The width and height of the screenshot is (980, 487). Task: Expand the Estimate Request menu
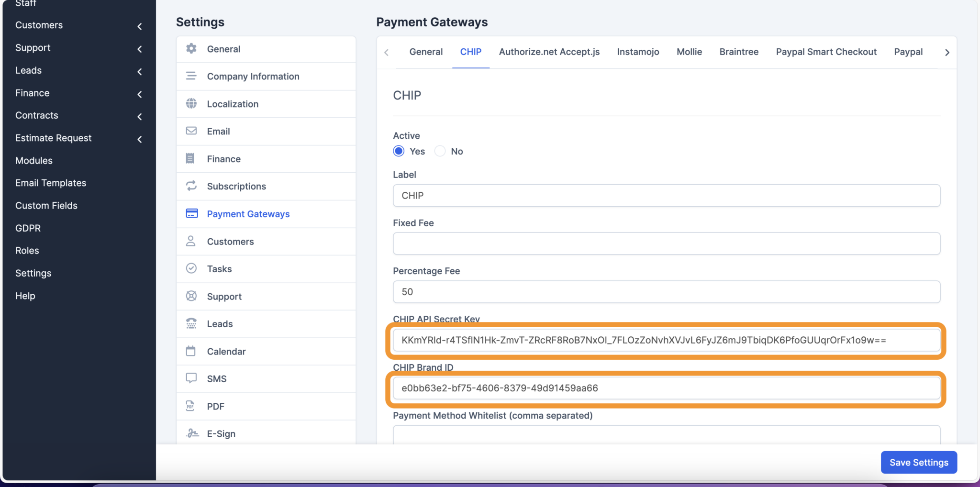tap(139, 139)
